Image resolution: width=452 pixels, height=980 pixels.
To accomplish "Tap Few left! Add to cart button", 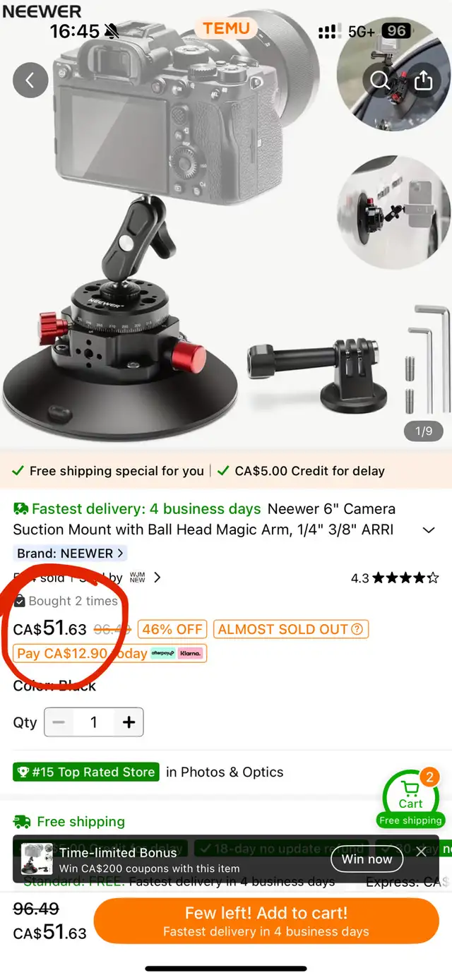I will coord(266,921).
